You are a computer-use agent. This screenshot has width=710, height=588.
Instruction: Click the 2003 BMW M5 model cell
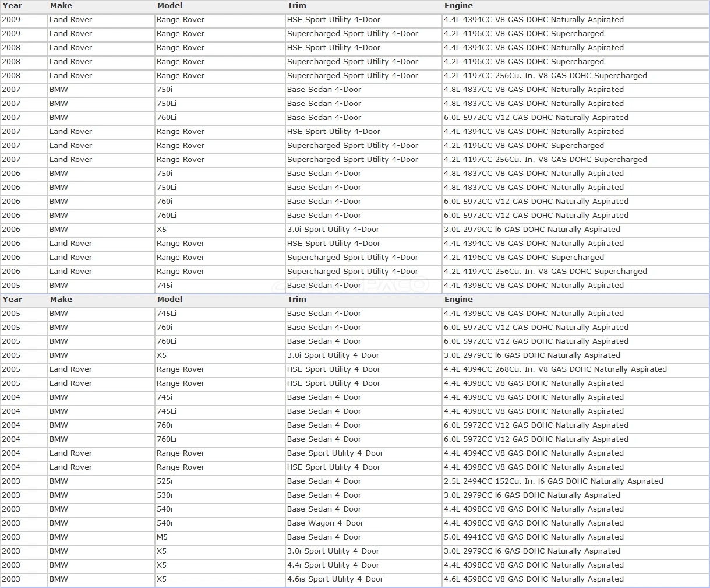220,537
